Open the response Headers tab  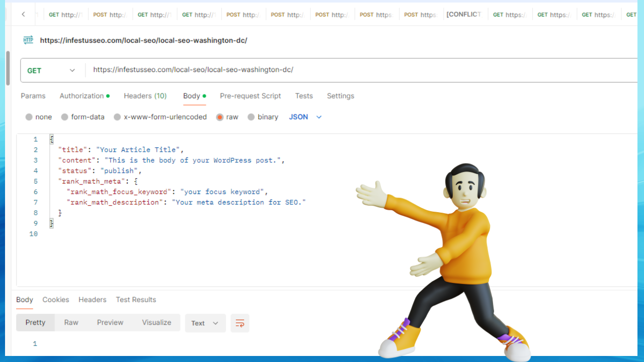point(93,300)
